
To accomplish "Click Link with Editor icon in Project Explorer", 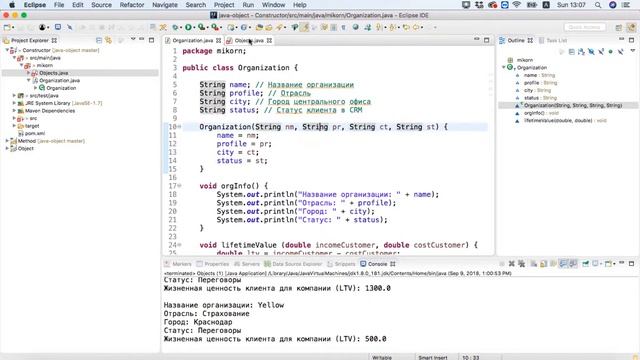I will (109, 40).
